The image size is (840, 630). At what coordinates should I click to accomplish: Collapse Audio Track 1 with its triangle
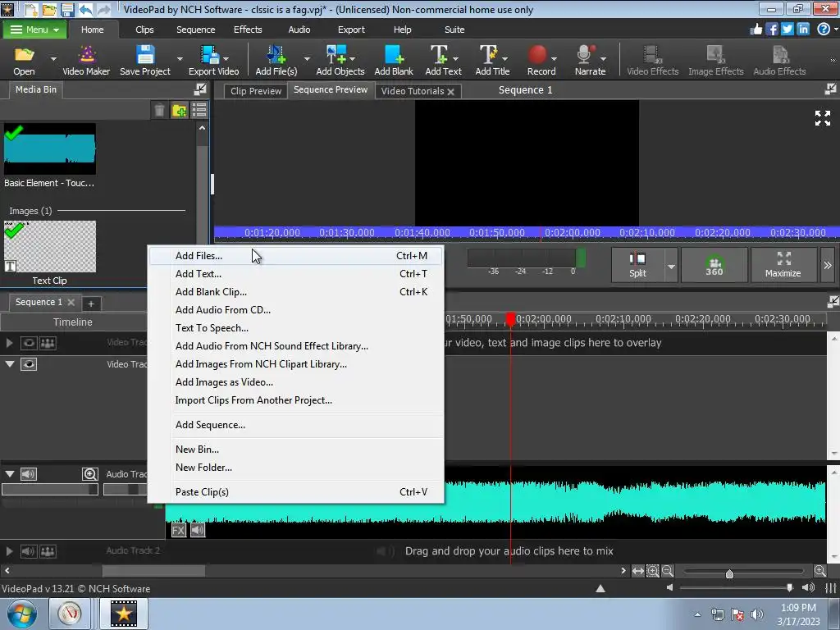pyautogui.click(x=10, y=474)
